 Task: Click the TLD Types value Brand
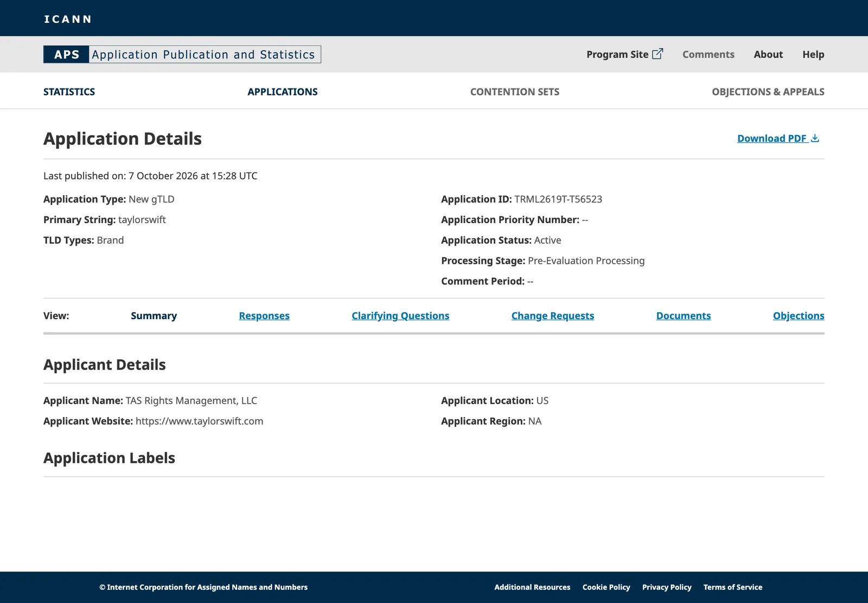110,240
